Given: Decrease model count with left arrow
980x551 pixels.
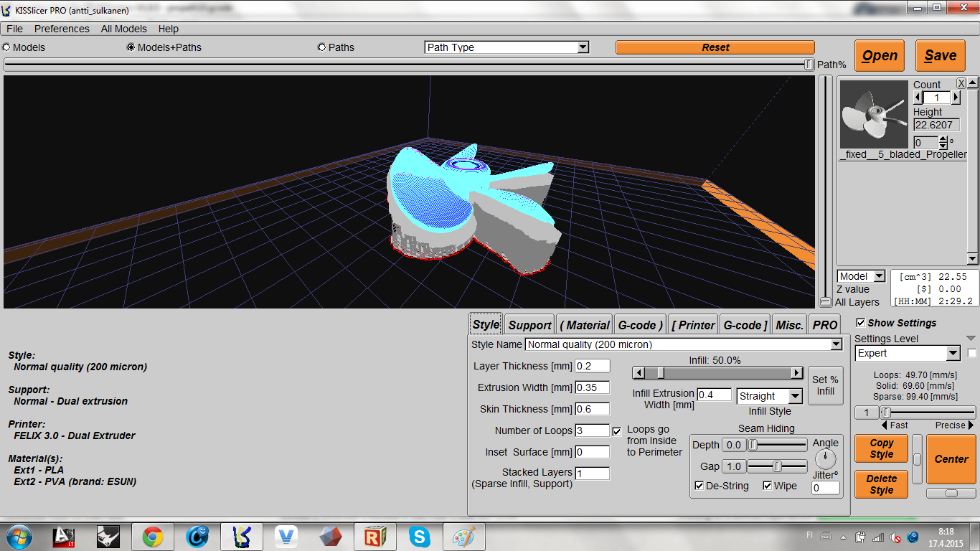Looking at the screenshot, I should [918, 98].
